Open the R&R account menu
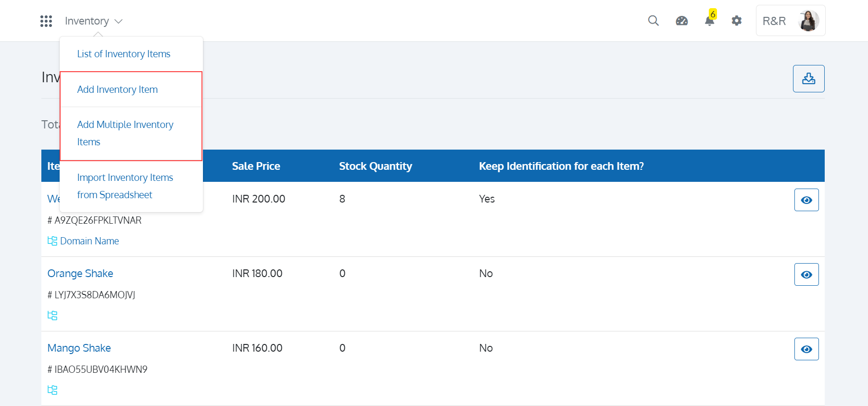 click(x=791, y=21)
